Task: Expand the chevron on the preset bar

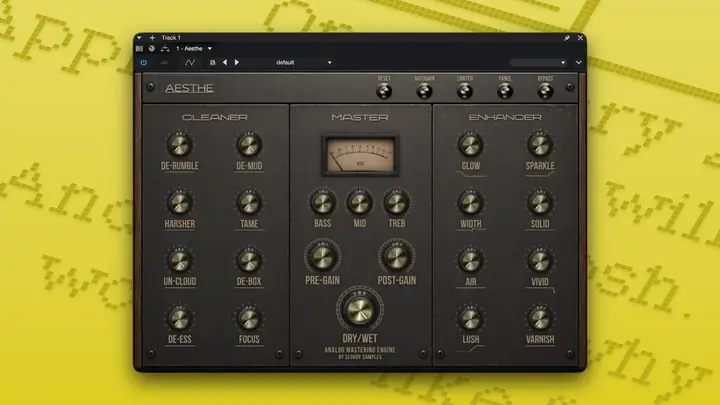Action: pyautogui.click(x=579, y=62)
